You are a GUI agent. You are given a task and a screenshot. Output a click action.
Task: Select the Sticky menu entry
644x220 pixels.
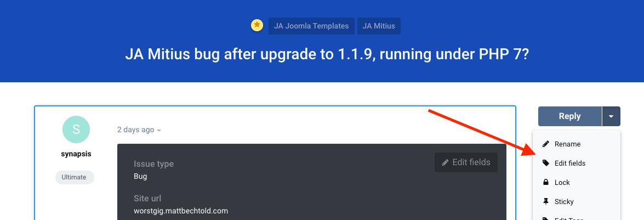click(564, 202)
